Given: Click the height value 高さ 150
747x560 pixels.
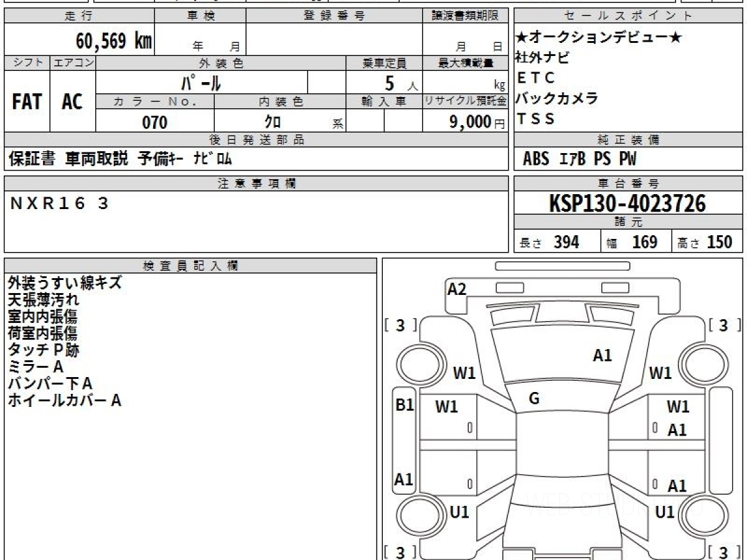Looking at the screenshot, I should [x=706, y=242].
